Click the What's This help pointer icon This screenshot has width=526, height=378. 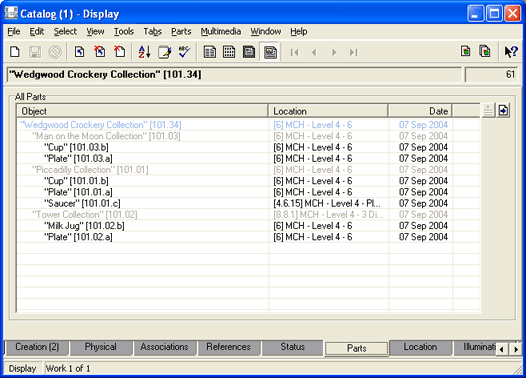click(x=511, y=51)
